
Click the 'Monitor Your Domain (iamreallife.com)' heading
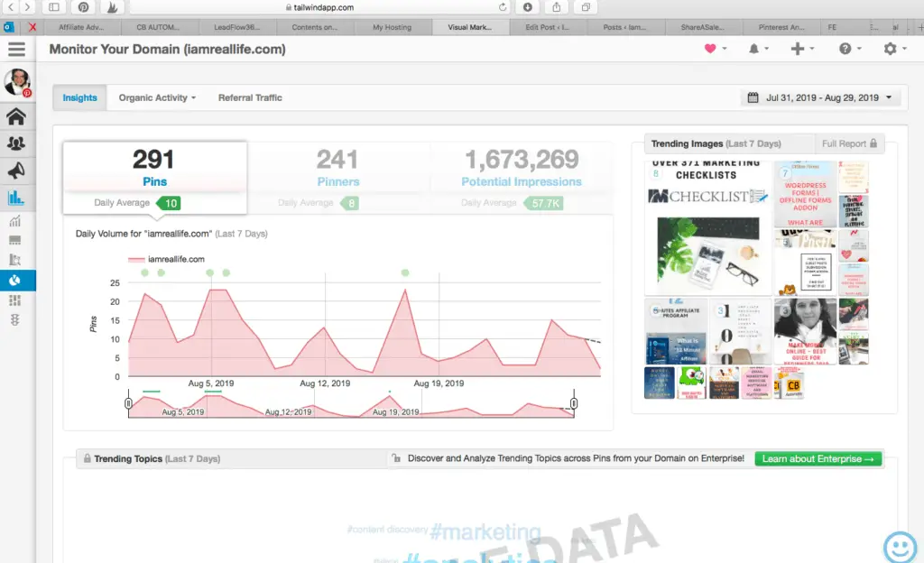tap(167, 50)
